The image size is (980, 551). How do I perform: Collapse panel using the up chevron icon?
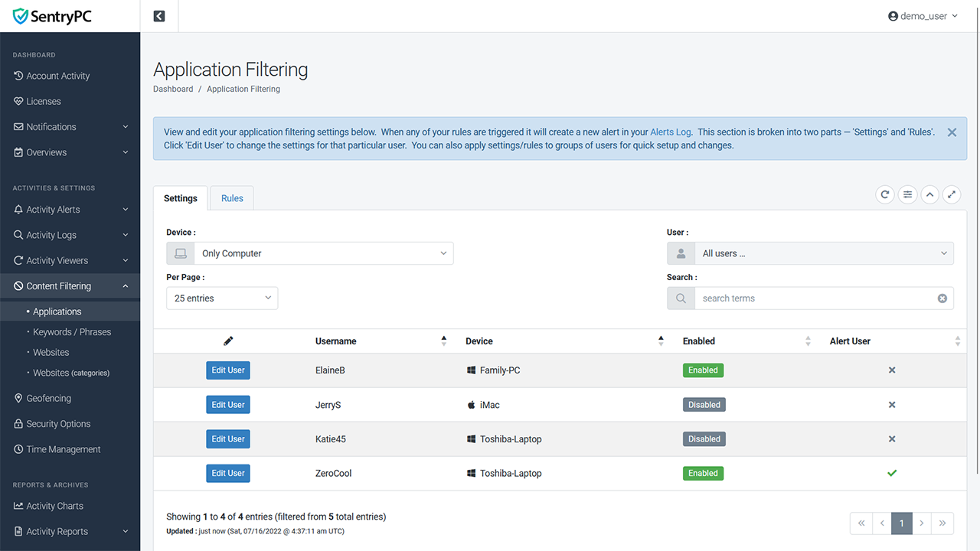click(x=929, y=194)
